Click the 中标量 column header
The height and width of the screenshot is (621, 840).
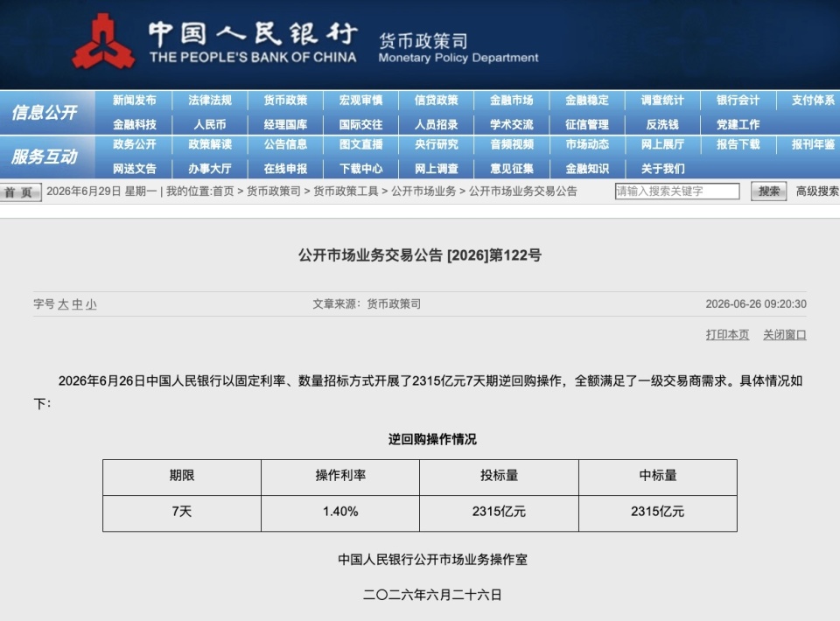(x=658, y=477)
